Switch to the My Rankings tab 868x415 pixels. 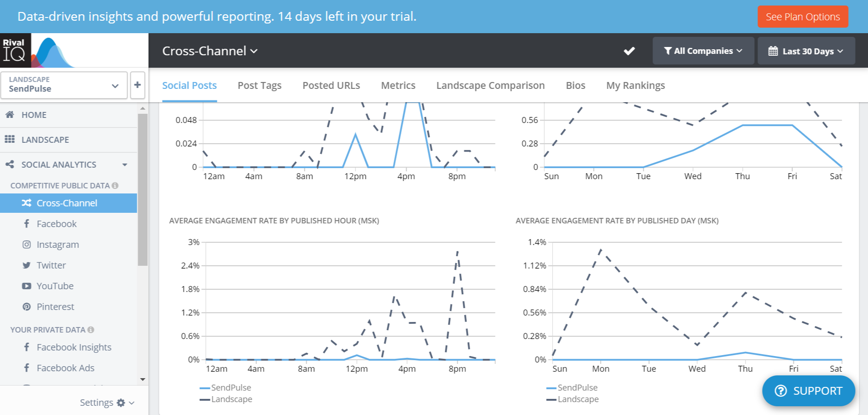click(635, 86)
